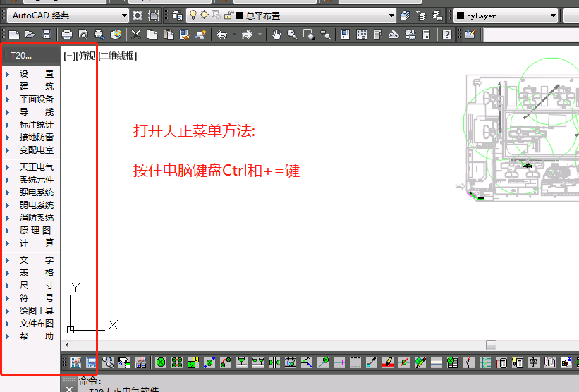Open the AutoCAD 经典 workspace dropdown
The width and height of the screenshot is (579, 392).
(x=124, y=16)
